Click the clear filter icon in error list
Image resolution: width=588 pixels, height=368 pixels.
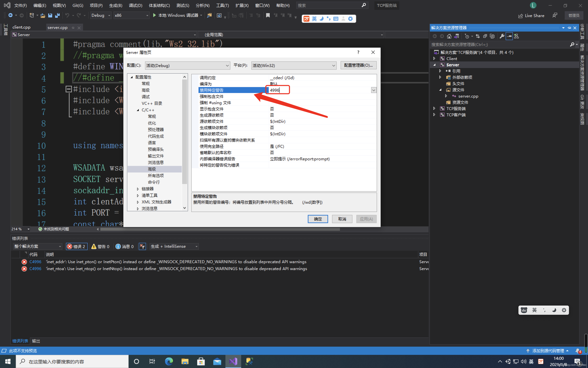tap(142, 246)
